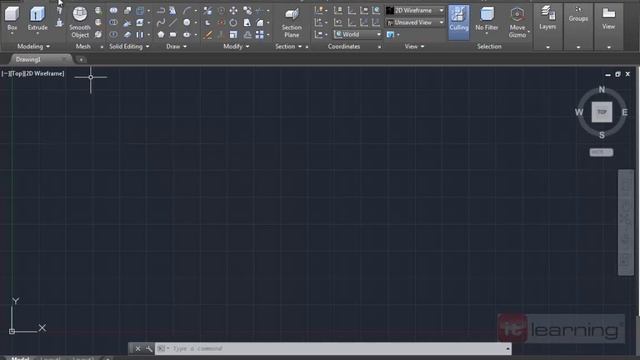Select the 3D Move tool in Modify

(233, 10)
